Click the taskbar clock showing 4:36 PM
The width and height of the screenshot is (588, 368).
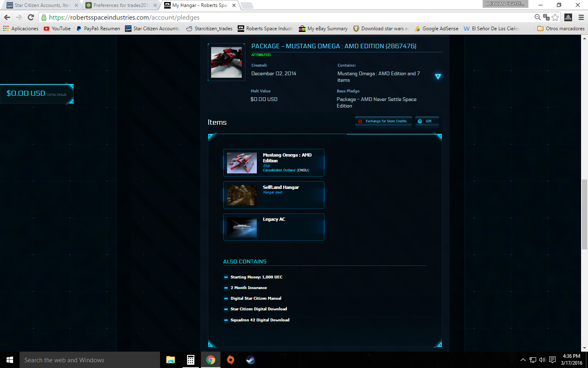572,360
